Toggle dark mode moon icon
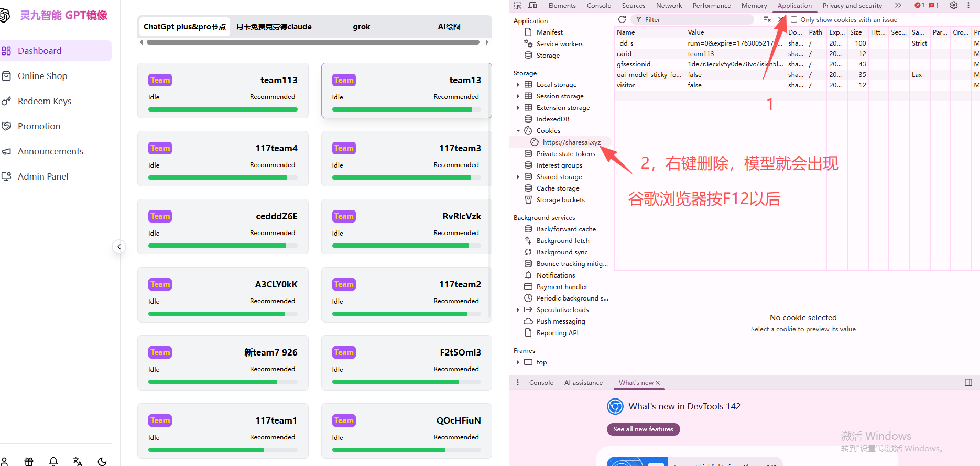 pos(102,461)
